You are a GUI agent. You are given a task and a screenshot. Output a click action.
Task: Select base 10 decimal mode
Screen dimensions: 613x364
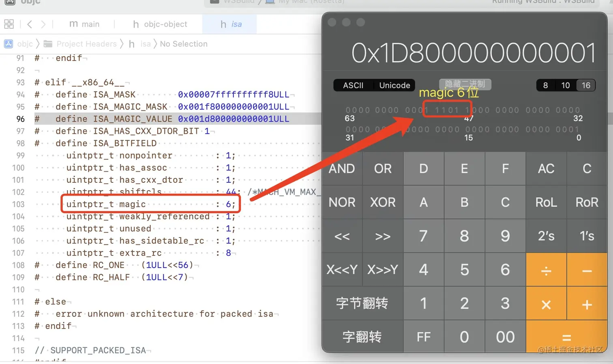click(566, 85)
